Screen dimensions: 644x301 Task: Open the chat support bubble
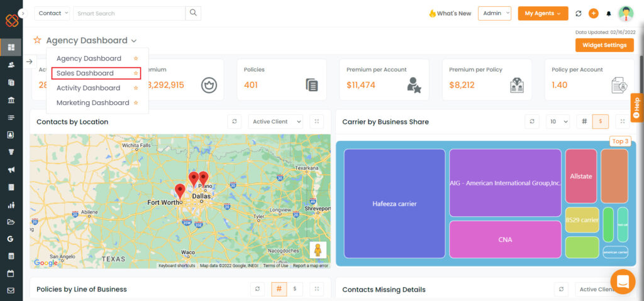point(623,282)
